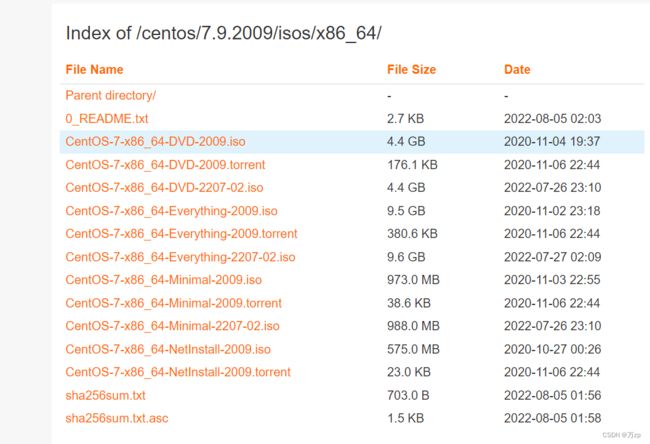
Task: Open CentOS-7-x86_64-NetInstall-2009.torrent link
Action: 178,372
